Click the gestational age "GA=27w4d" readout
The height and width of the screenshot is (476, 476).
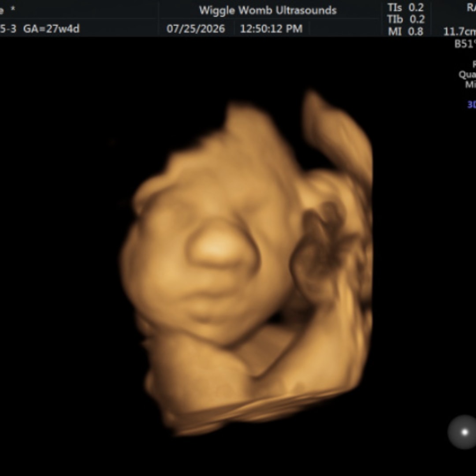(51, 29)
